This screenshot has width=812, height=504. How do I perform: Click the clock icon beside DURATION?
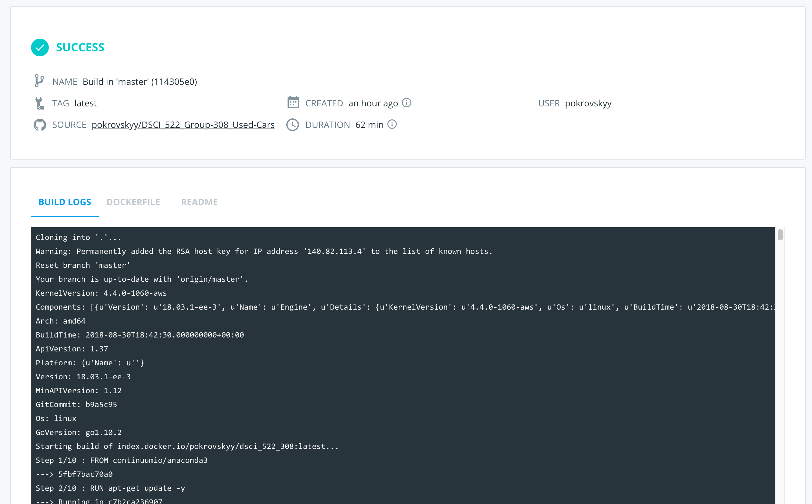(x=292, y=125)
